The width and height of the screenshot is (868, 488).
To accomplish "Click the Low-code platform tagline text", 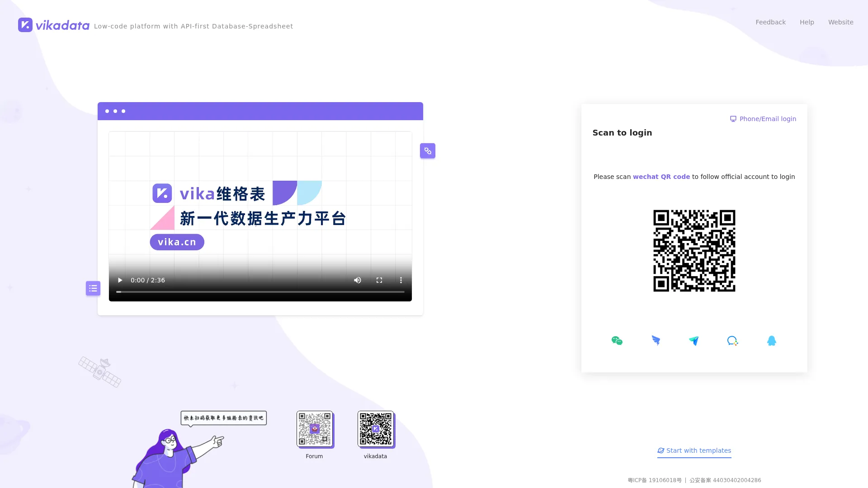I will click(193, 26).
